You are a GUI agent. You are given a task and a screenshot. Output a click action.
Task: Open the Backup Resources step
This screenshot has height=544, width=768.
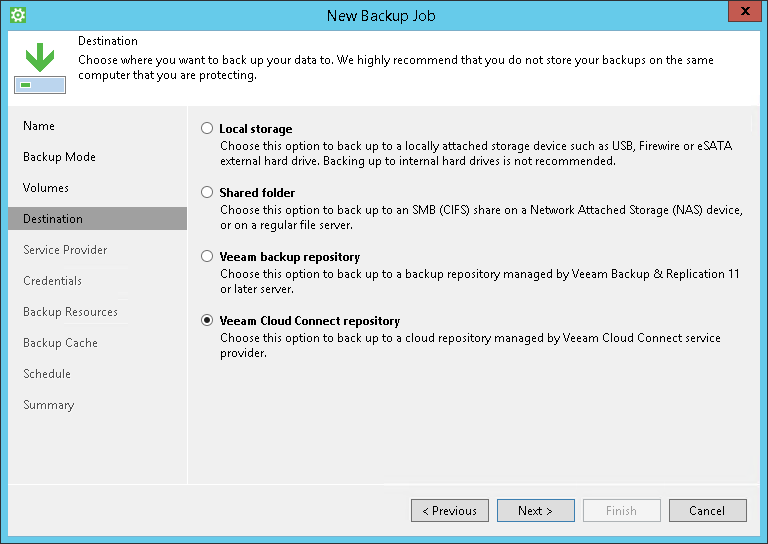click(70, 311)
